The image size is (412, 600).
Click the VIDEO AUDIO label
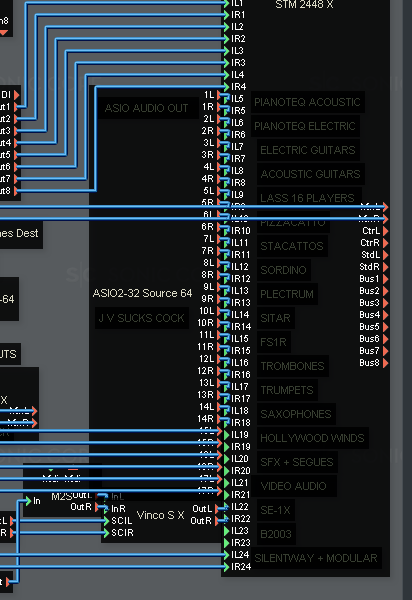click(x=293, y=486)
